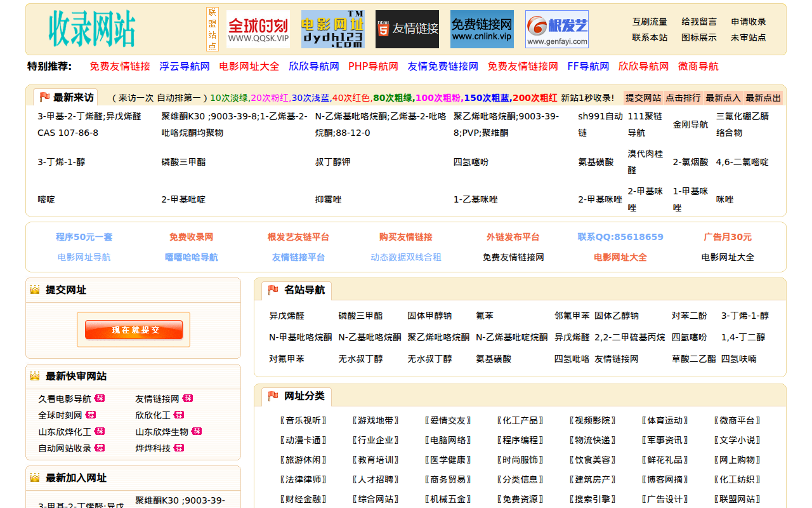Click the flag icon beside 网址分类
The width and height of the screenshot is (812, 508).
[273, 396]
